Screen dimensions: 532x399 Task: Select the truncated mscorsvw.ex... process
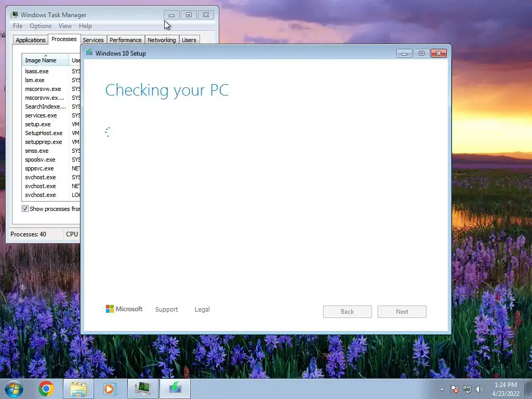click(x=51, y=98)
